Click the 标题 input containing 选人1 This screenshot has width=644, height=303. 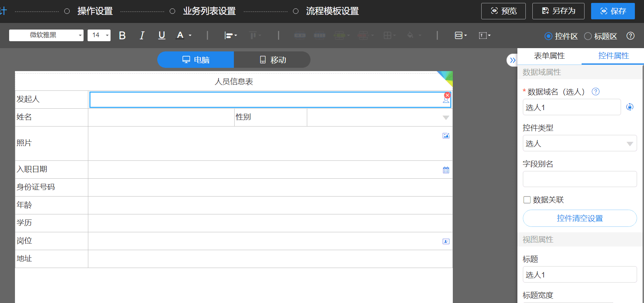pos(580,274)
